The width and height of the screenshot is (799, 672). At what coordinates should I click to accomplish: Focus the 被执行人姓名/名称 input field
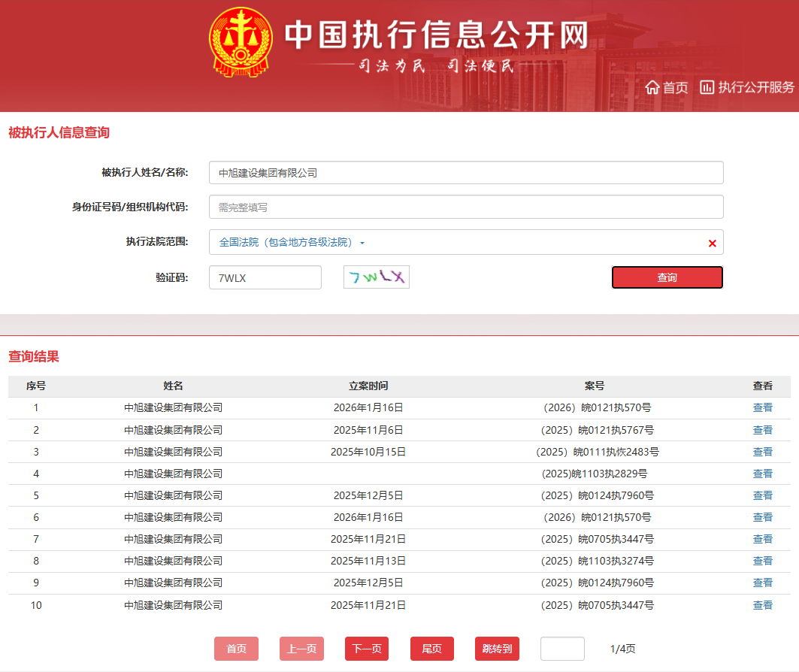466,173
